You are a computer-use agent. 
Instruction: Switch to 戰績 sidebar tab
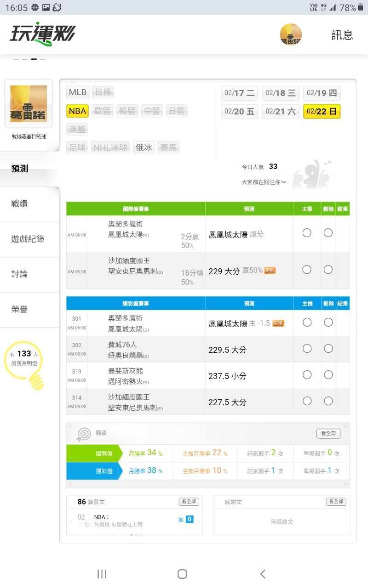20,204
